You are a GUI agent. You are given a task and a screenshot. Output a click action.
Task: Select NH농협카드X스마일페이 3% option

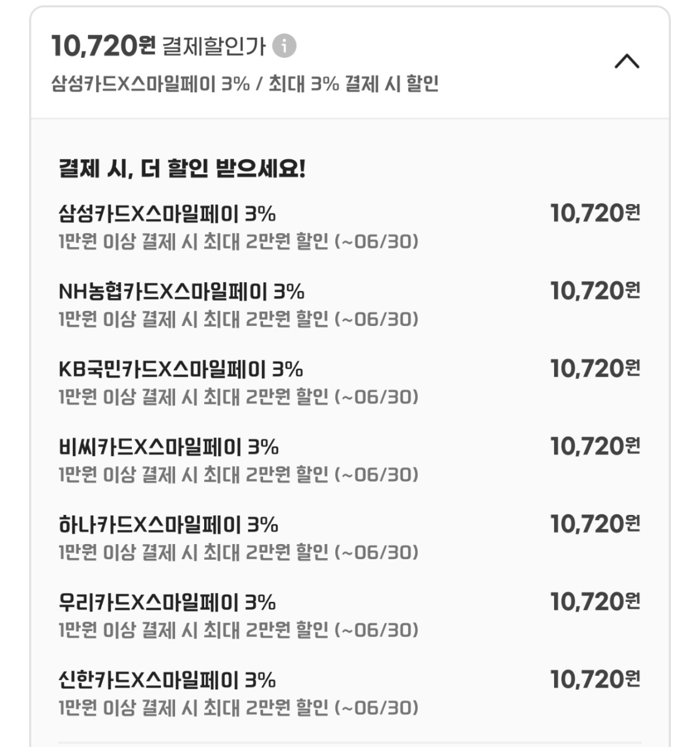181,292
